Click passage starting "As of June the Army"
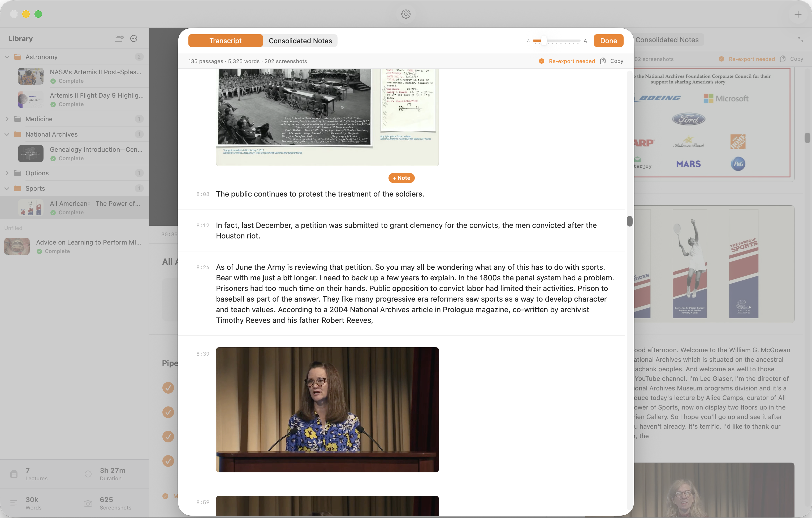The image size is (812, 518). pos(415,294)
